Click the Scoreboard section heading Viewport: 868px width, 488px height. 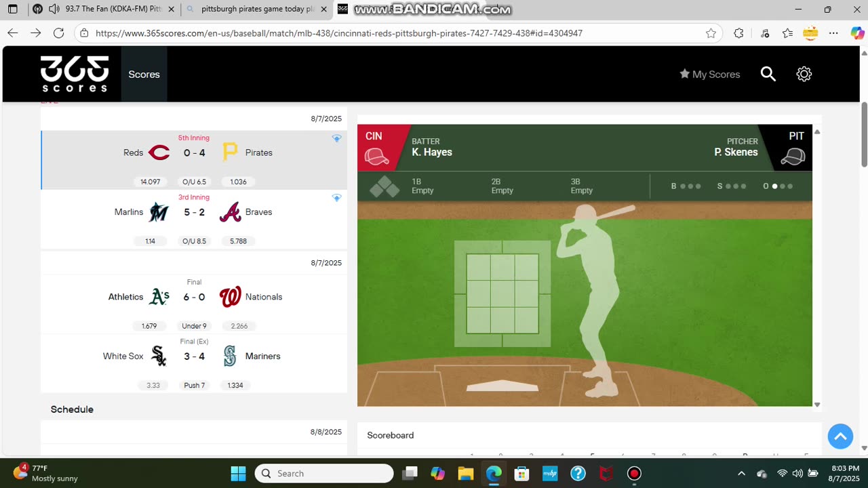pos(391,435)
